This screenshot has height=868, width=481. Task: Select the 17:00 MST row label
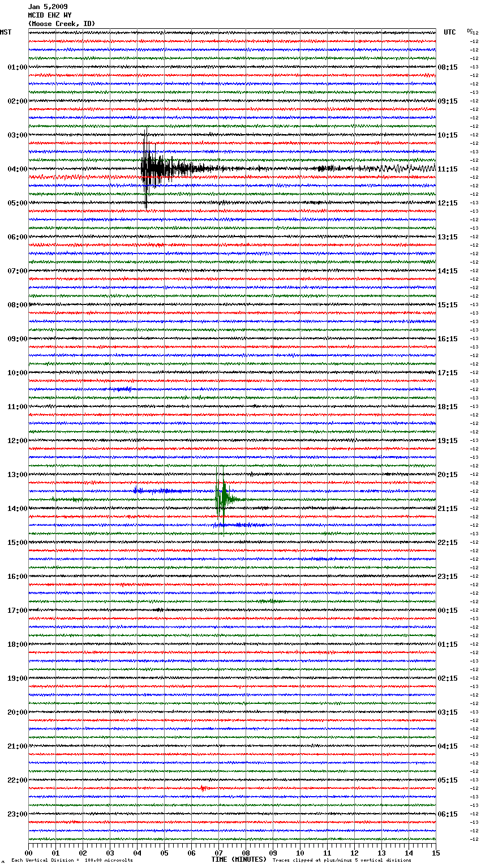18,611
